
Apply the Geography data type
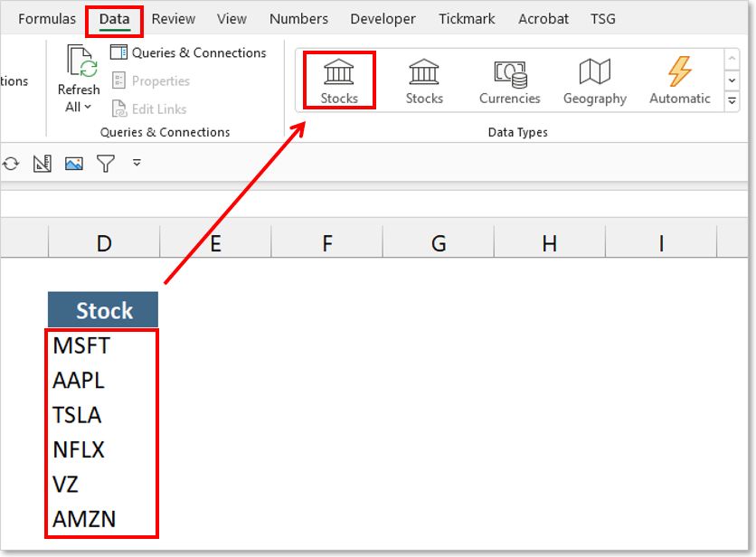pos(594,80)
